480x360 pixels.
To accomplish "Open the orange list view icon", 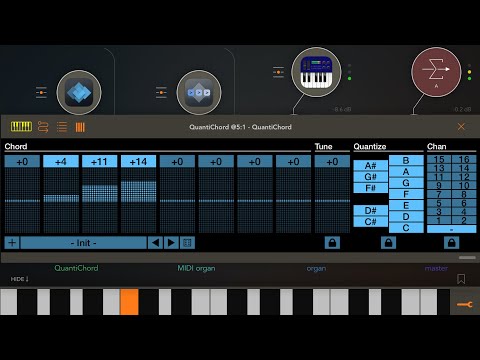I will coord(62,127).
